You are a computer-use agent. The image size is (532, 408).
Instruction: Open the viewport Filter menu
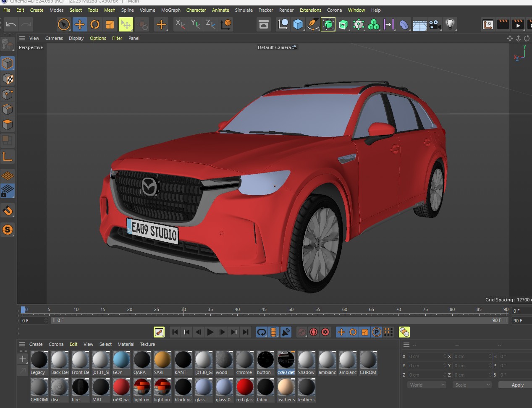(x=117, y=38)
